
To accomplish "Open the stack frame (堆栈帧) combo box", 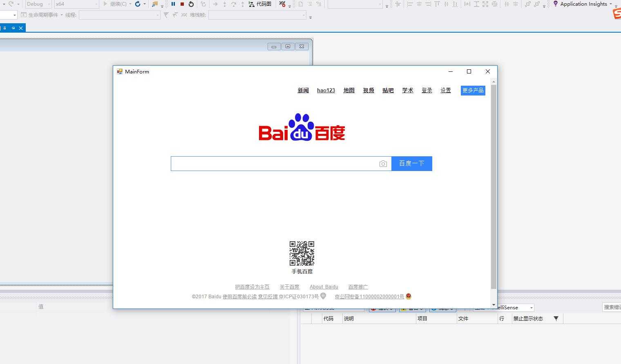I will (257, 15).
